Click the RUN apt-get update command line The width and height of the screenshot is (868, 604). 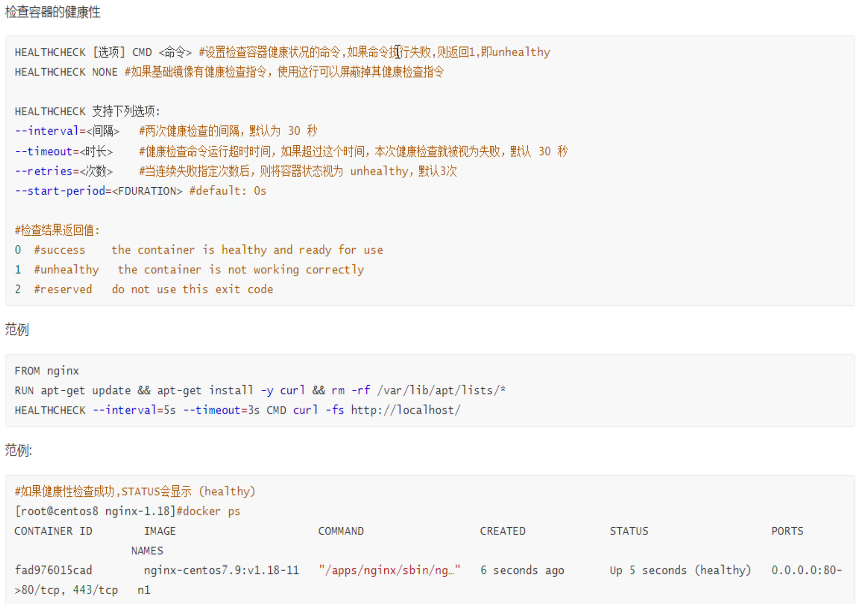pos(260,390)
